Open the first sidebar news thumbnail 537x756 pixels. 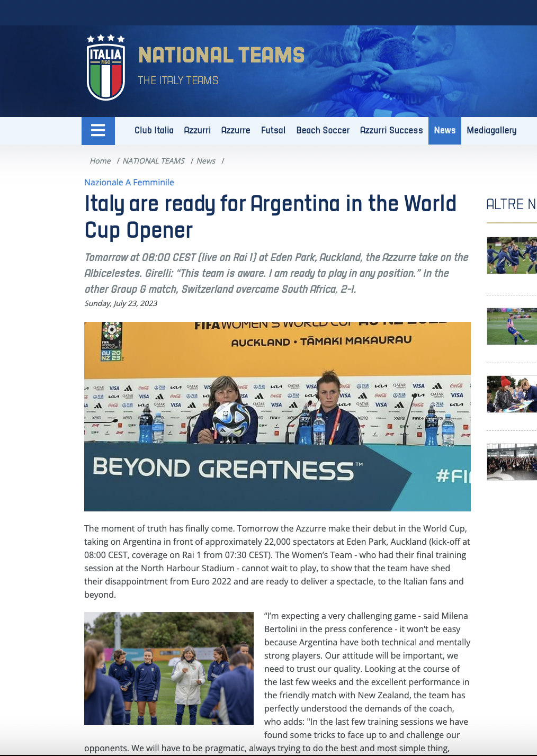511,256
